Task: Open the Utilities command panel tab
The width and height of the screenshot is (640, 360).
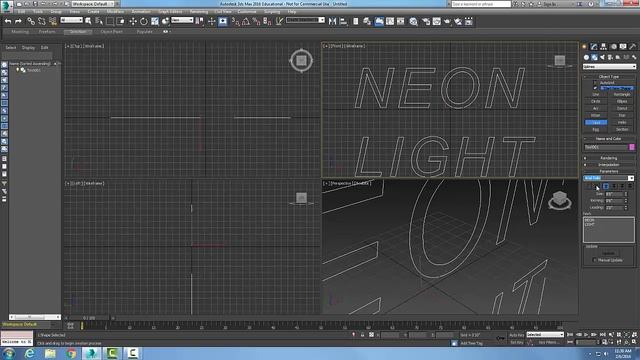Action: [x=632, y=47]
